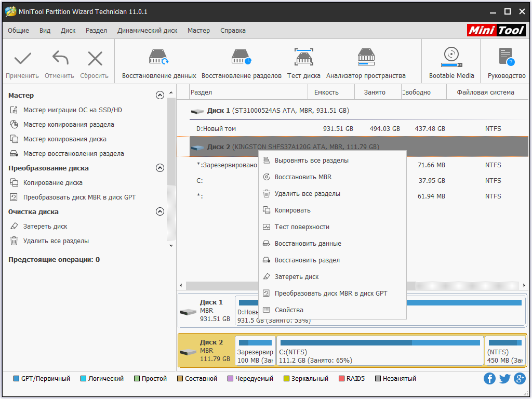Click the left panel scrollbar down arrow
532x399 pixels.
171,246
